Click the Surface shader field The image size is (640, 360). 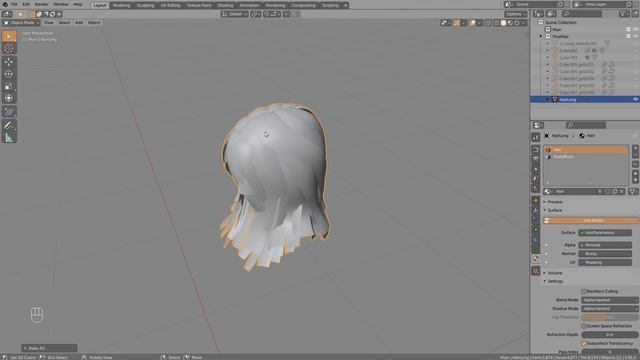click(605, 233)
